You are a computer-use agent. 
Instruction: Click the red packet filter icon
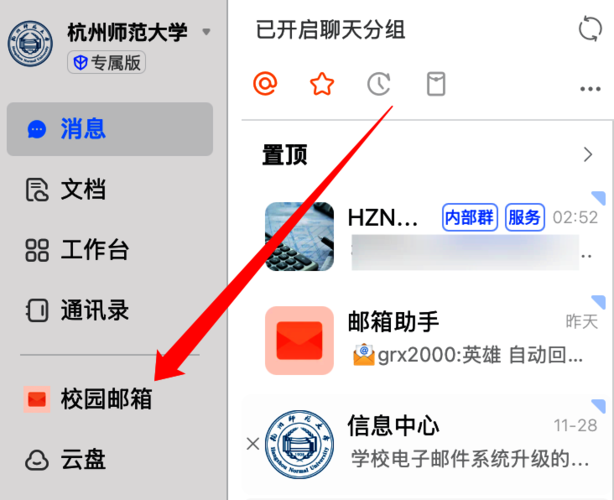(x=435, y=84)
